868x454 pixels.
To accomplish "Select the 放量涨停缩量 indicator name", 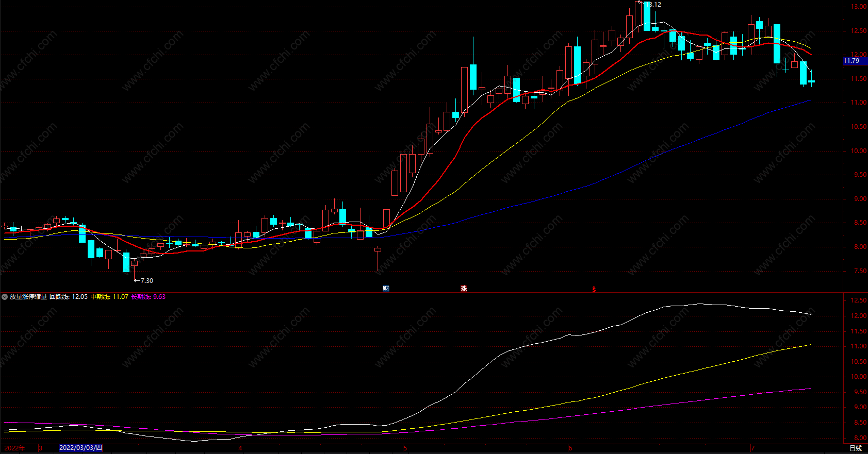I will coord(28,297).
